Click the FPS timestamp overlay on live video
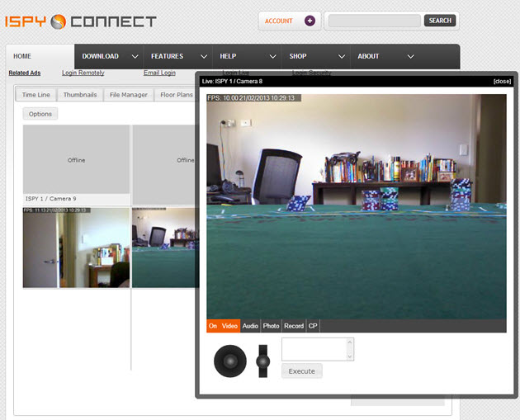This screenshot has height=420, width=520. pyautogui.click(x=253, y=98)
